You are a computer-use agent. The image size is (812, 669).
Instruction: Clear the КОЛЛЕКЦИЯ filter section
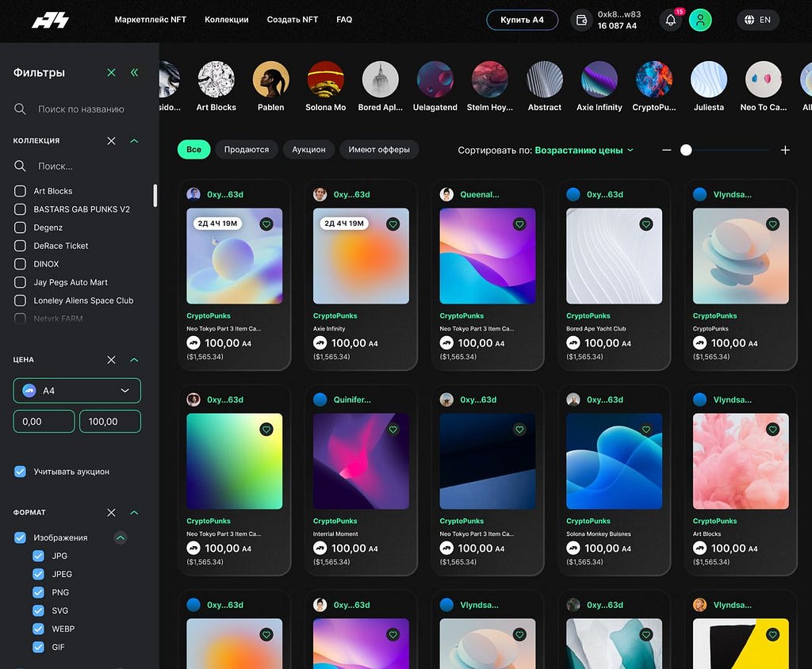111,141
